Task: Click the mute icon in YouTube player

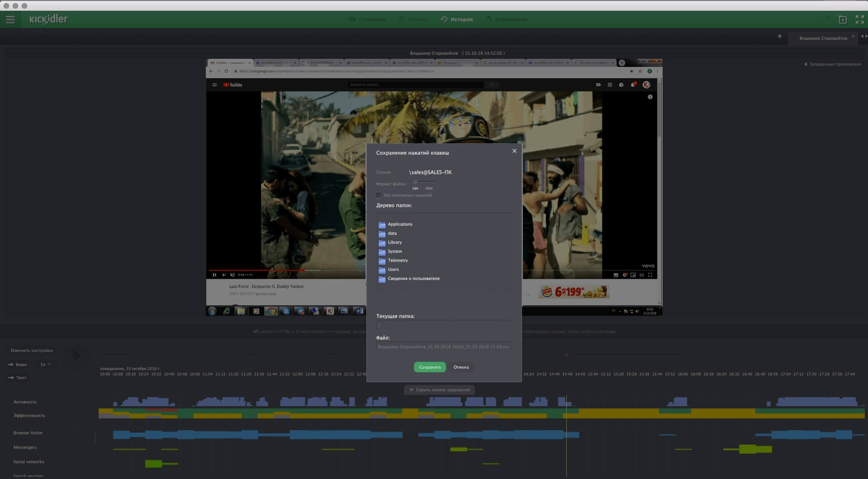Action: point(232,275)
